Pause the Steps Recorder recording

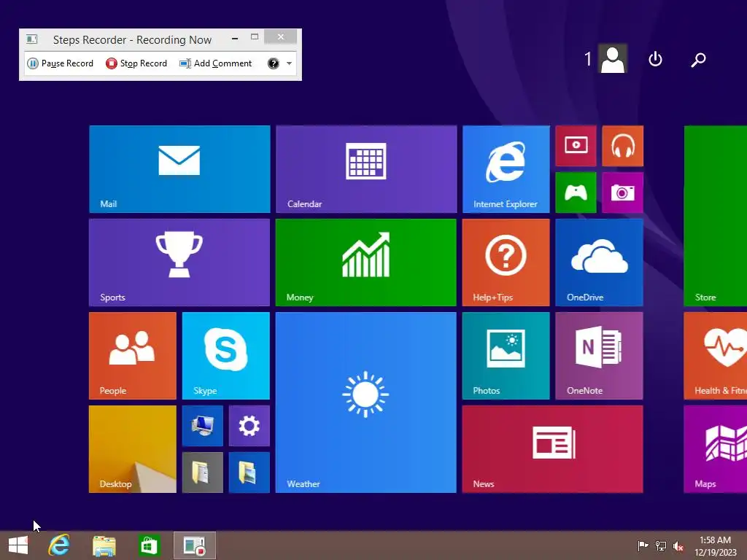(x=60, y=63)
